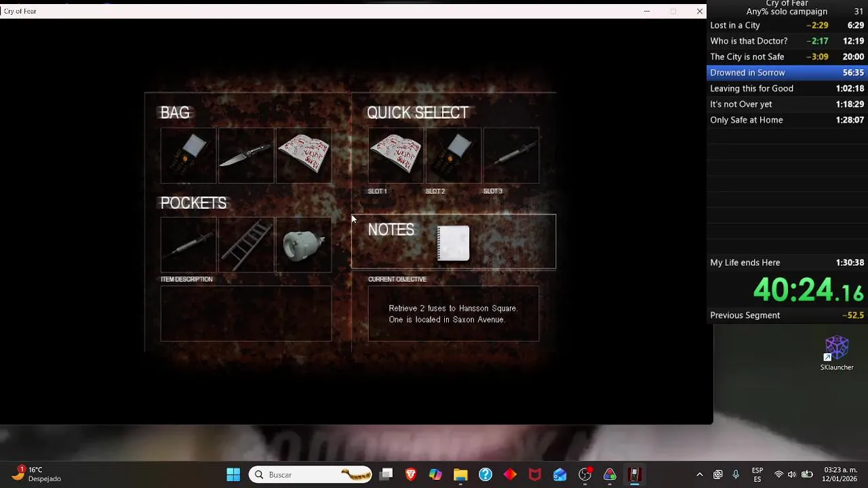Image resolution: width=868 pixels, height=488 pixels.
Task: Open the blue mail app on taskbar
Action: [559, 474]
